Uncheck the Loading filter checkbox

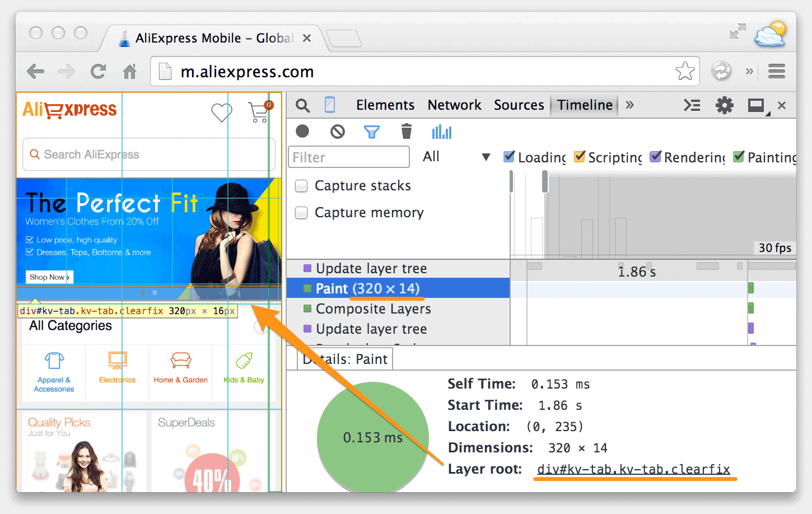[509, 157]
